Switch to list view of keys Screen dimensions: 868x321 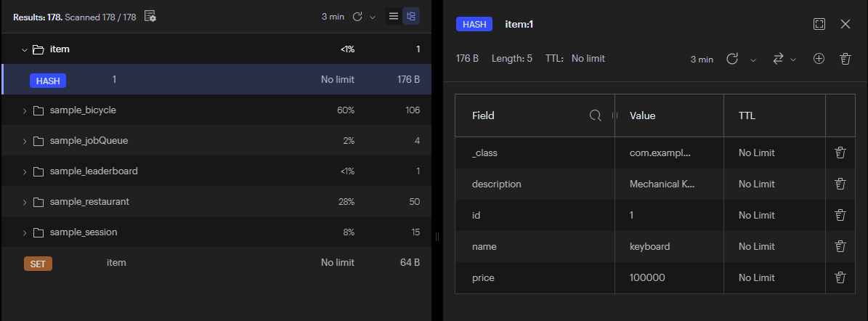click(x=394, y=16)
